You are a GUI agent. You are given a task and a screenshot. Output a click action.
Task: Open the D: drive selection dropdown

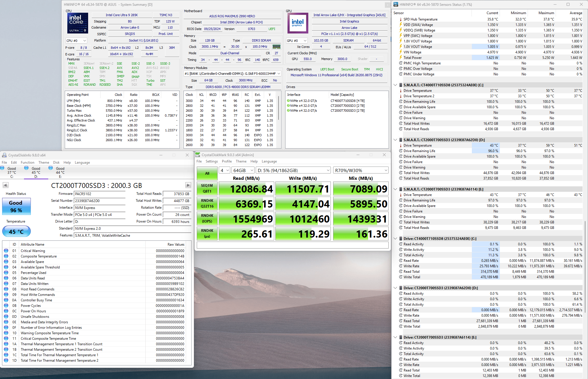click(293, 170)
